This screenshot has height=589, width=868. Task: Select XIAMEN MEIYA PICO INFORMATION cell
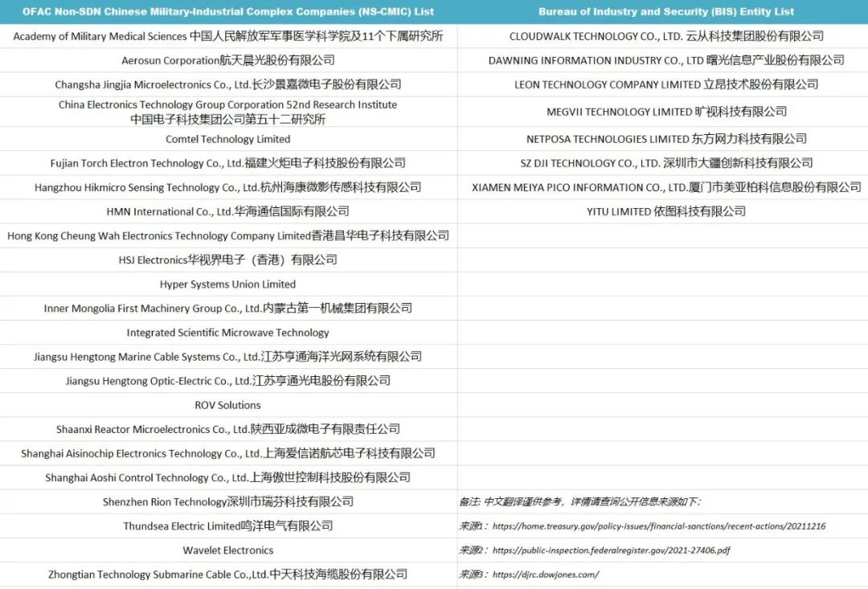pyautogui.click(x=663, y=188)
